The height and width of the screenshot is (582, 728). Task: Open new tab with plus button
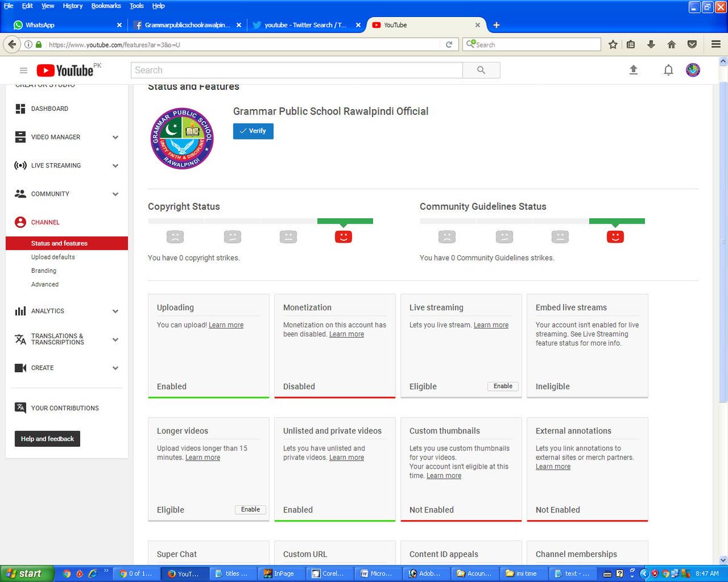click(x=496, y=25)
